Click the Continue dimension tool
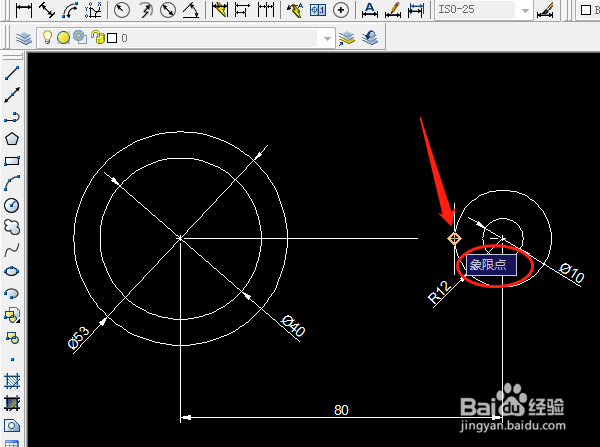 pyautogui.click(x=266, y=10)
